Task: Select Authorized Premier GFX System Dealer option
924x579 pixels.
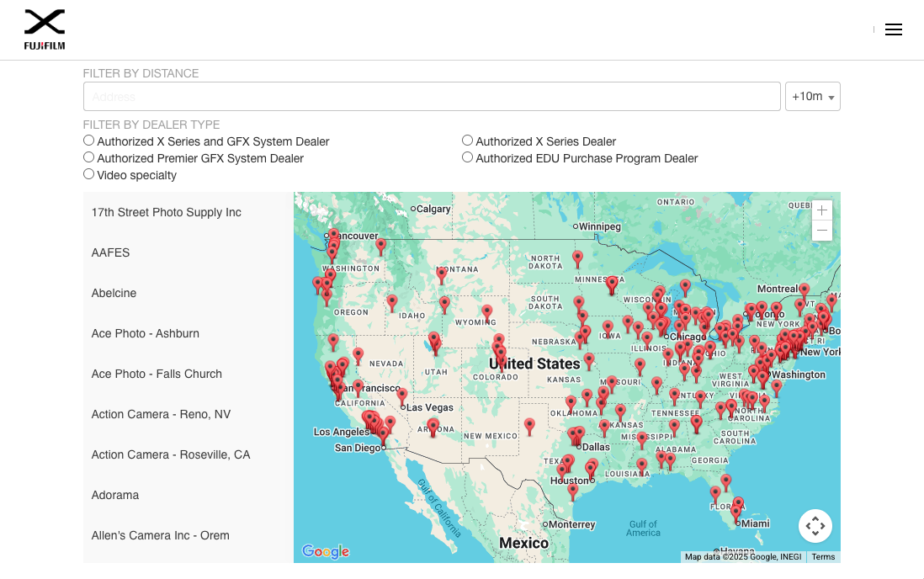Action: pyautogui.click(x=88, y=157)
